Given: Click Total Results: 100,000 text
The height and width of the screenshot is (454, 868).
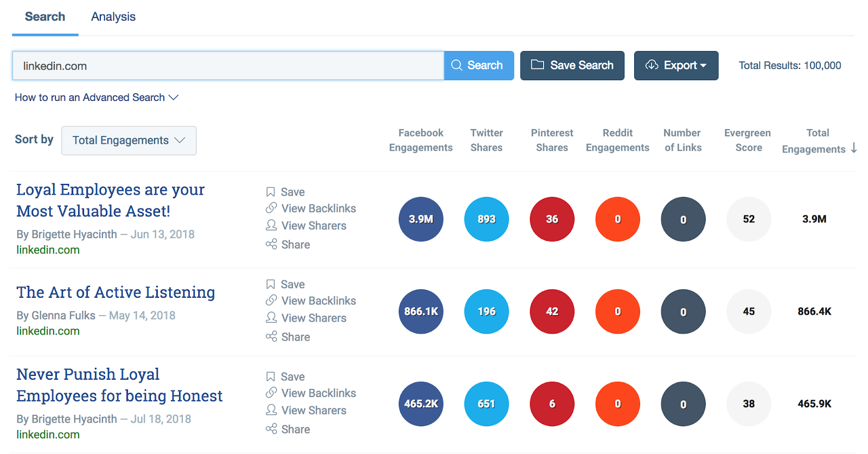Looking at the screenshot, I should pyautogui.click(x=790, y=66).
